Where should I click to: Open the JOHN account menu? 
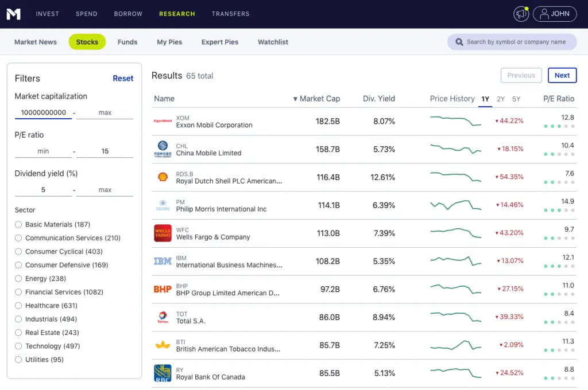[x=555, y=14]
